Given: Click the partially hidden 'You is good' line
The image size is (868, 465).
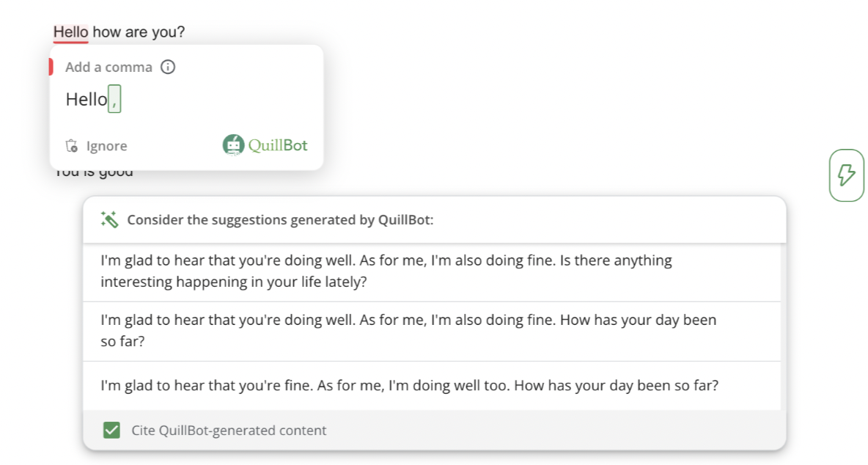Looking at the screenshot, I should click(94, 174).
